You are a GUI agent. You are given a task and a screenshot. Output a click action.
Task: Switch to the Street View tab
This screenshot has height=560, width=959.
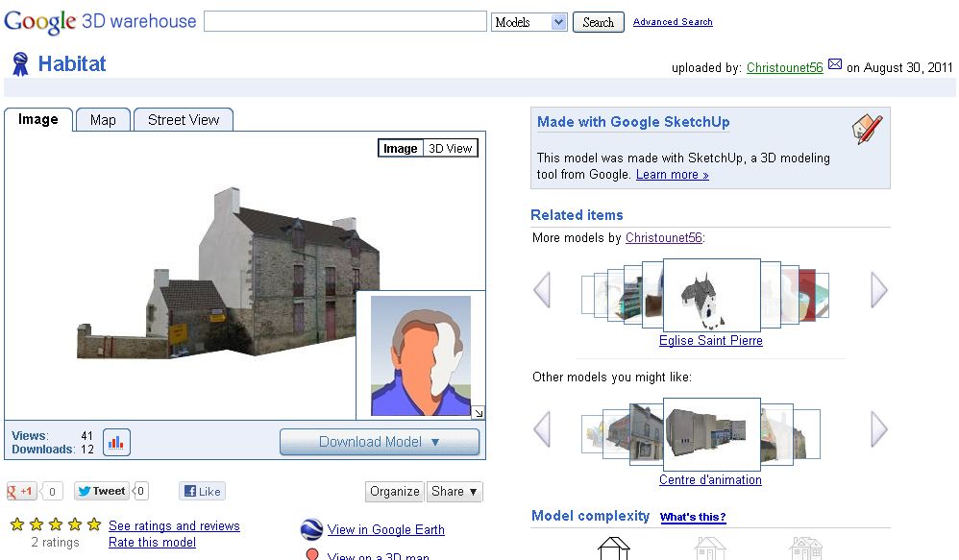184,120
